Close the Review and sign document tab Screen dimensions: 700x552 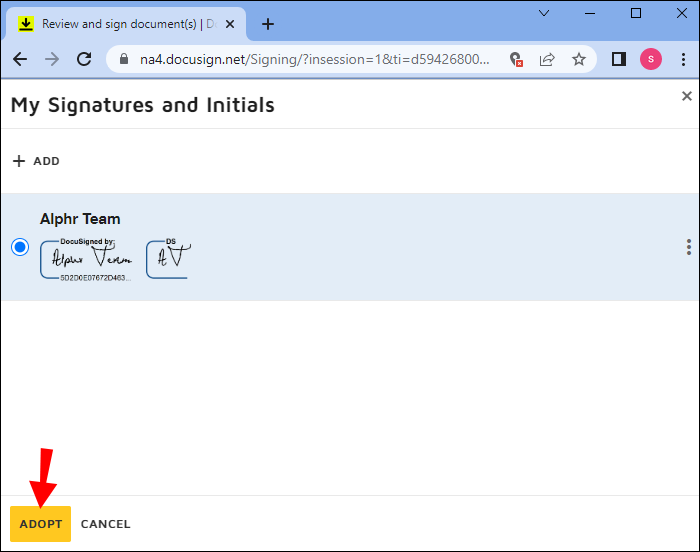[x=230, y=24]
